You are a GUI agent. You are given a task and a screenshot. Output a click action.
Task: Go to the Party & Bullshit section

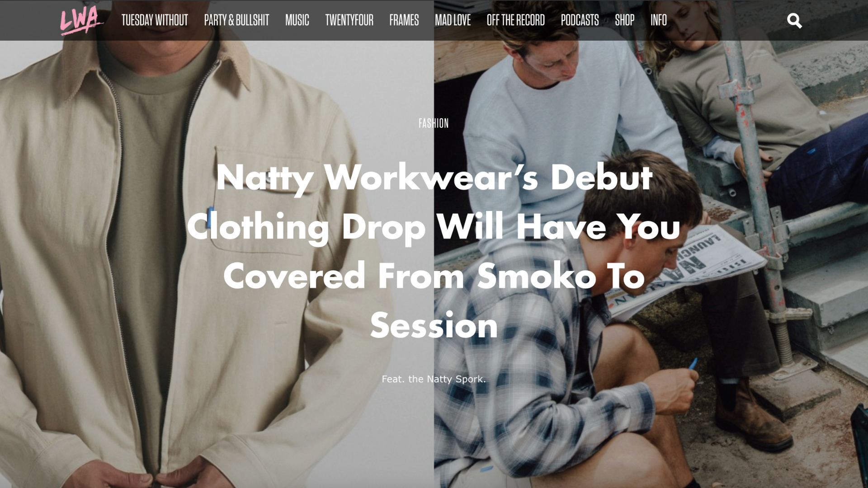(236, 20)
